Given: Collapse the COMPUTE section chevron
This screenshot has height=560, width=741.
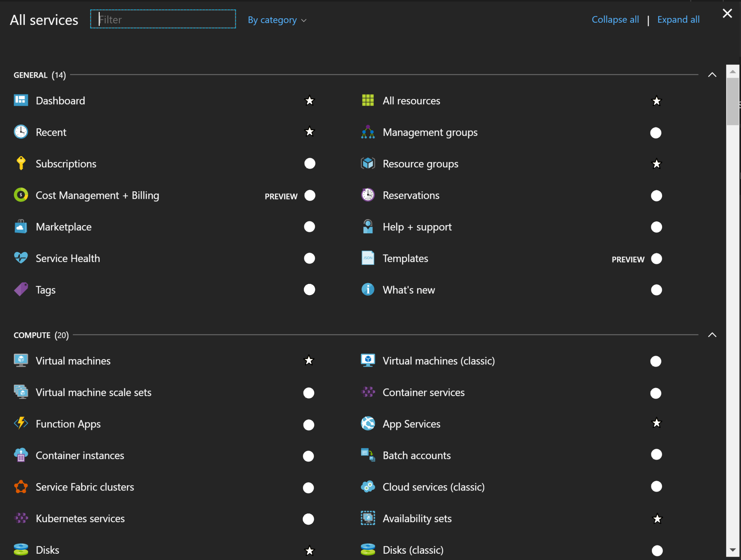Looking at the screenshot, I should 712,335.
